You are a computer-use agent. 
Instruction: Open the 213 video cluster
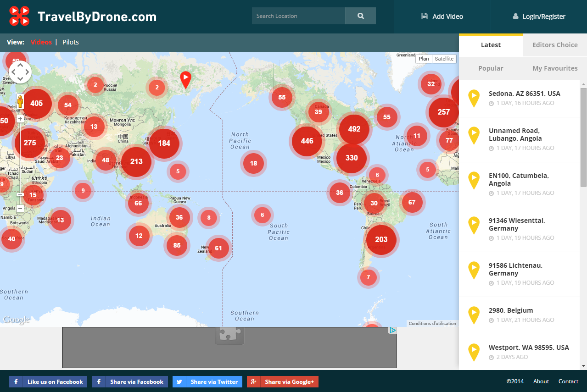click(136, 161)
